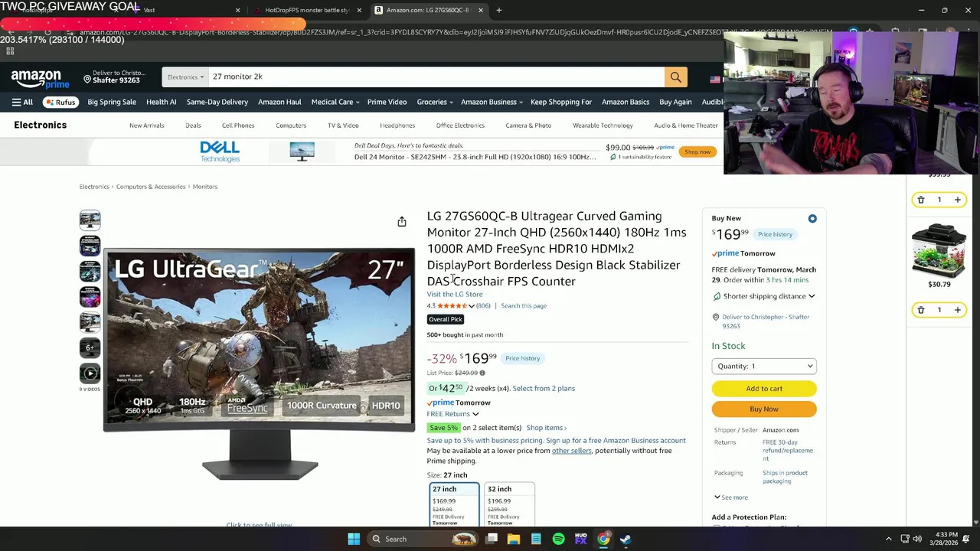
Task: Open HUD FX app from taskbar
Action: (580, 539)
